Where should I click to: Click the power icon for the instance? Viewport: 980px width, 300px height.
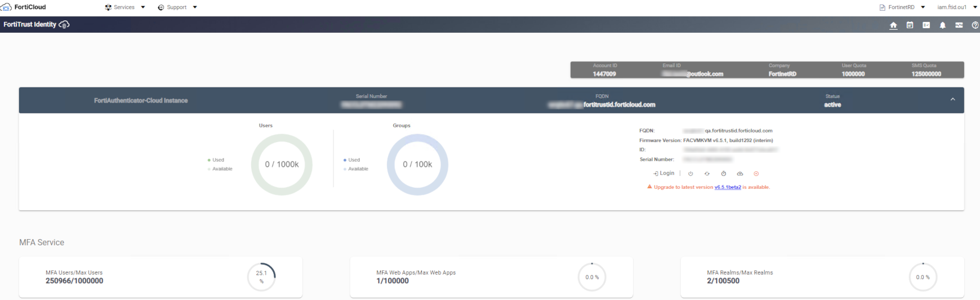691,174
